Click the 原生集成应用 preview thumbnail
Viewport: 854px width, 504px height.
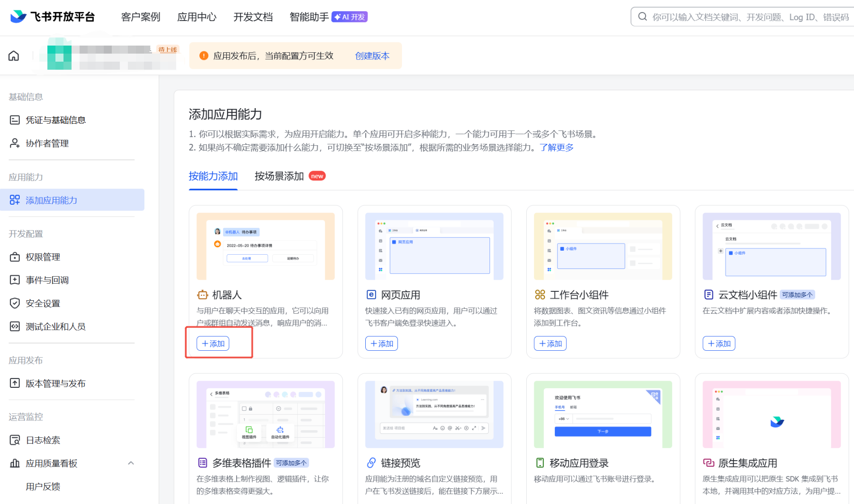(x=772, y=414)
